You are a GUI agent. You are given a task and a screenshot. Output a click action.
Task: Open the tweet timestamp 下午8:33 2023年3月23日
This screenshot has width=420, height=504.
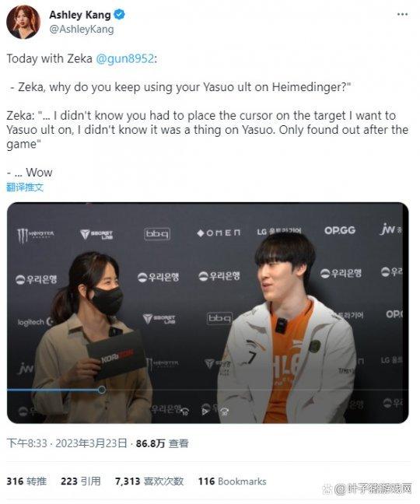67,443
